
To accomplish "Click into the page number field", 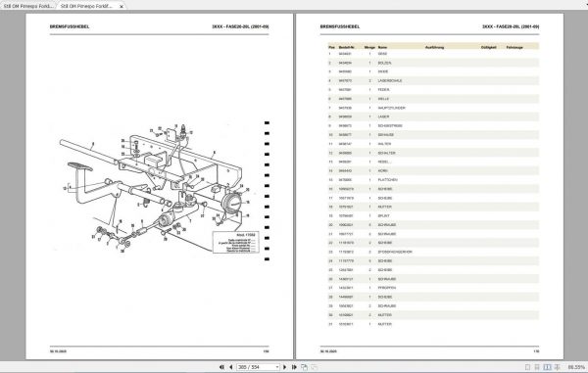I will coord(256,367).
